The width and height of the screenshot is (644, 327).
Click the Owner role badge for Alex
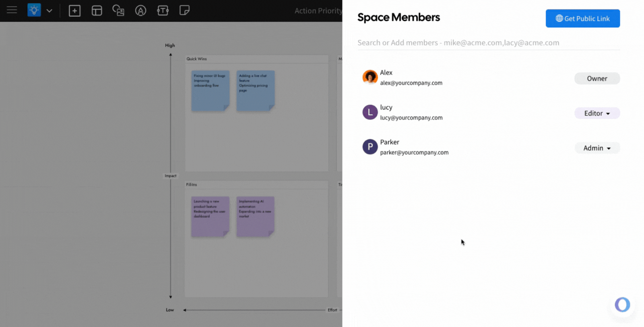pyautogui.click(x=597, y=79)
